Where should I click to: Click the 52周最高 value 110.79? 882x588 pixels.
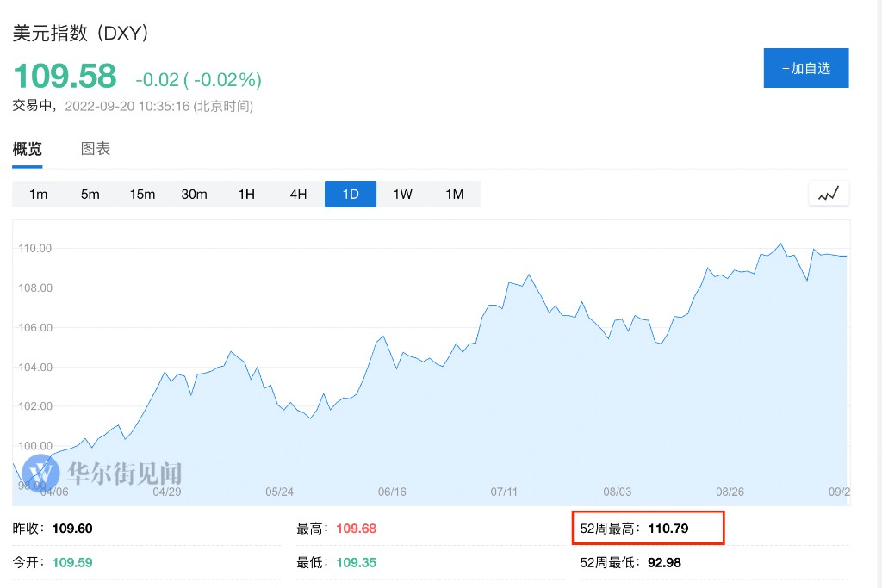click(669, 528)
